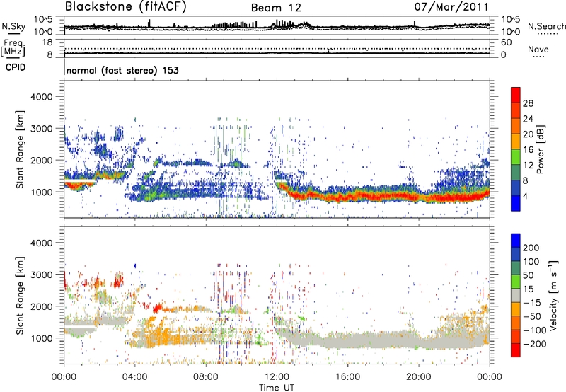
Task: Click the '16:00' time tick label
Action: point(347,377)
